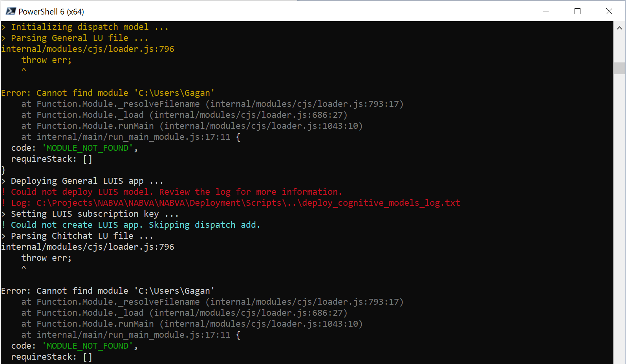Click the red 'Could not deploy LUIS model' message
Viewport: 626px width, 364px height.
point(172,192)
